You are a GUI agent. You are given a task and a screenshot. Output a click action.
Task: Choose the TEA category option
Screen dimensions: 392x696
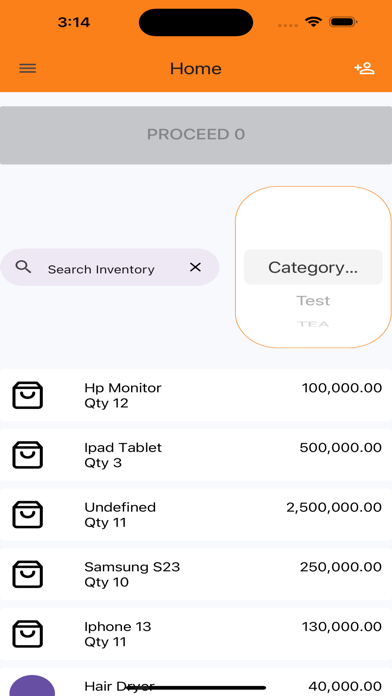[x=313, y=324]
